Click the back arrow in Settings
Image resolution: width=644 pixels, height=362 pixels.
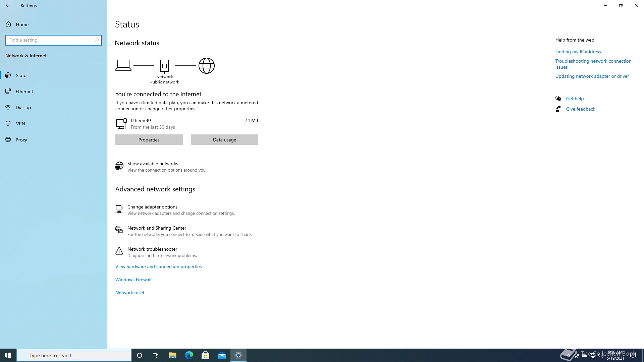tap(8, 5)
